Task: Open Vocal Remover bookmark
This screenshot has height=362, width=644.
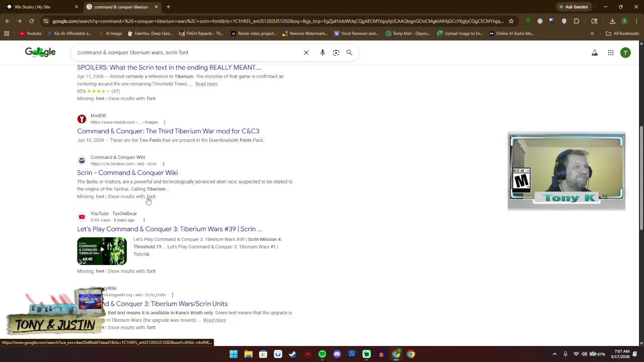Action: pos(356,34)
